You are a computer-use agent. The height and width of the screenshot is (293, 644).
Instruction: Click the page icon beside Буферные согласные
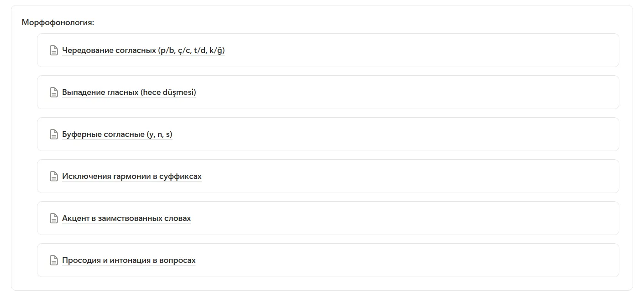point(54,134)
